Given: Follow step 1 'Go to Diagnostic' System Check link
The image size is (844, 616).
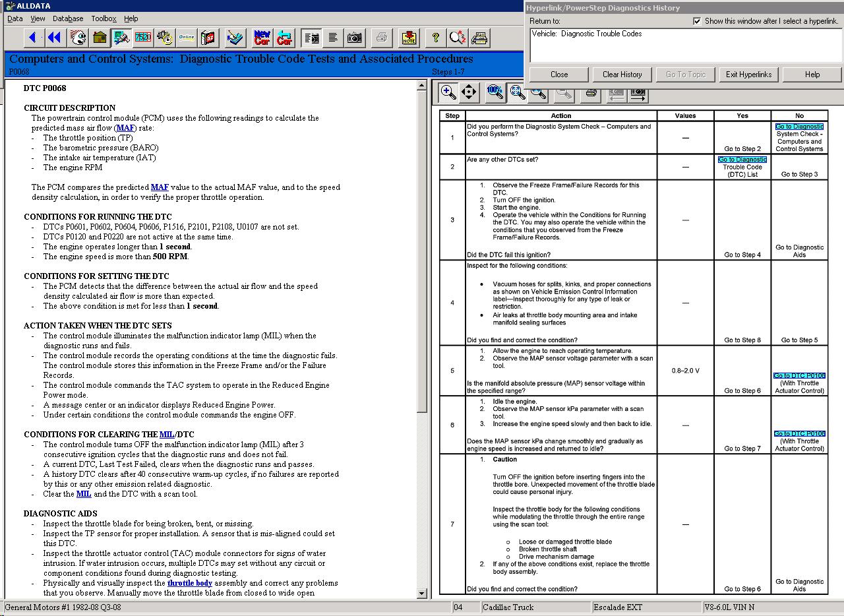Looking at the screenshot, I should [x=799, y=127].
